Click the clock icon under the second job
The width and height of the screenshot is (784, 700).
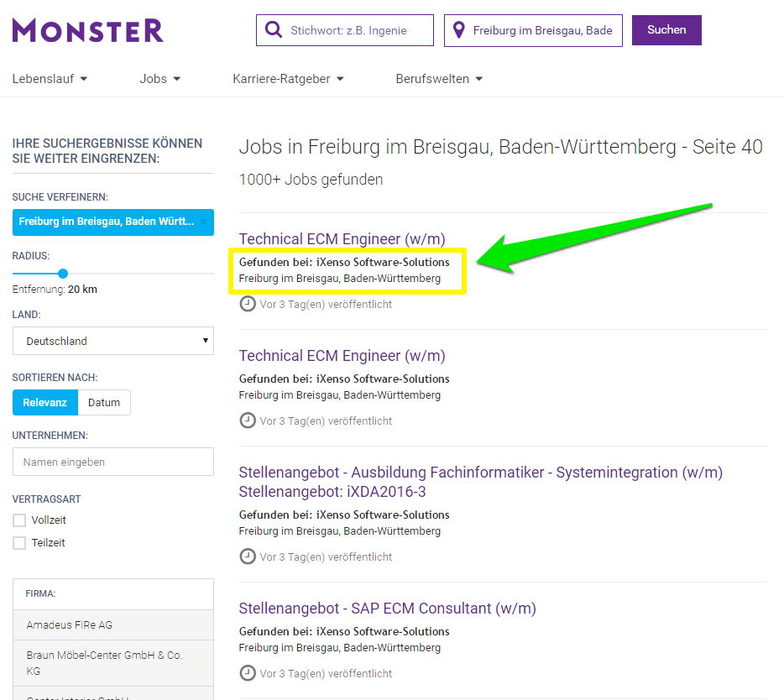tap(248, 421)
